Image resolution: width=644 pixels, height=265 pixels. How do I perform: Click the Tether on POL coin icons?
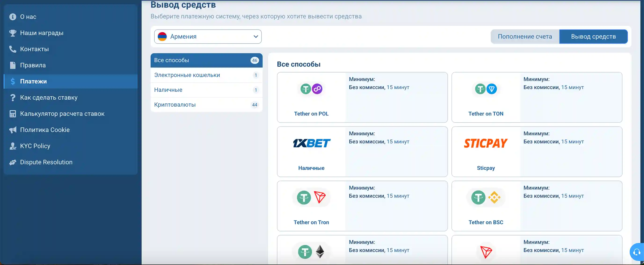[x=311, y=89]
